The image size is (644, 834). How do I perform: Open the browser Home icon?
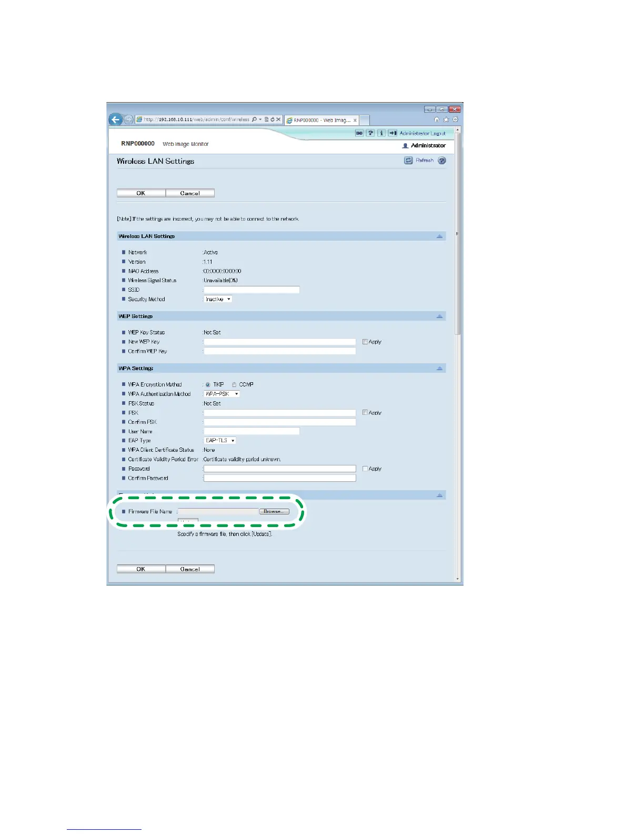[436, 120]
